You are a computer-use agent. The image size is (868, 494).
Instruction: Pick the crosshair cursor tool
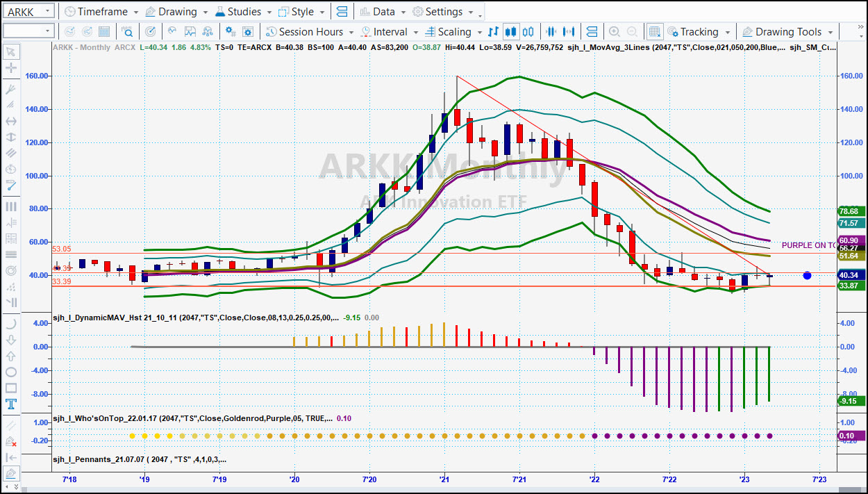11,68
